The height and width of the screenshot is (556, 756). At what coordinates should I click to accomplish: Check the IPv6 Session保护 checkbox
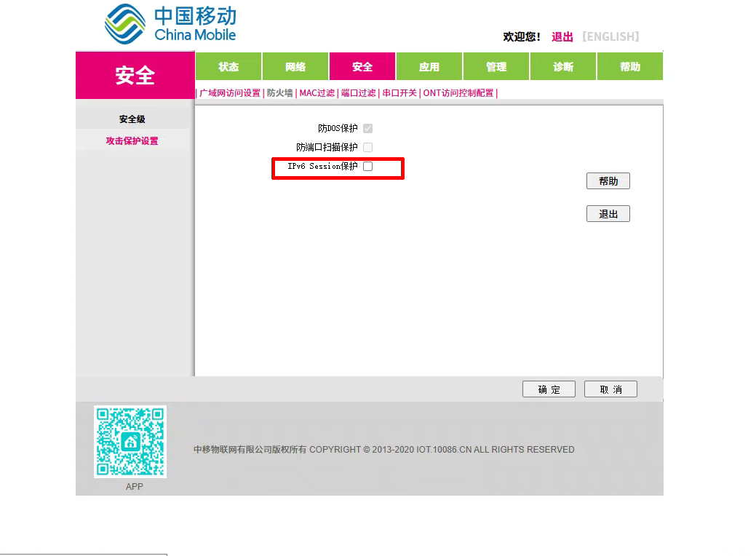367,167
